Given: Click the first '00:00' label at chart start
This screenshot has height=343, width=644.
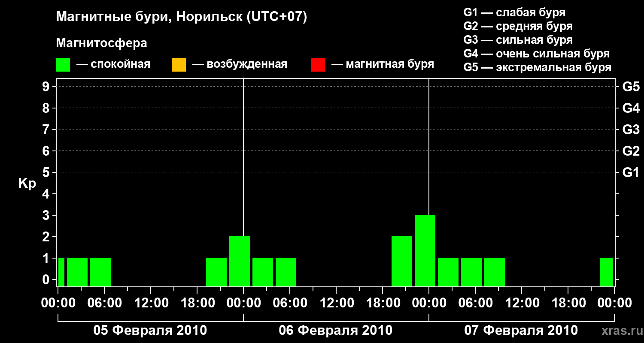Looking at the screenshot, I should (x=58, y=303).
